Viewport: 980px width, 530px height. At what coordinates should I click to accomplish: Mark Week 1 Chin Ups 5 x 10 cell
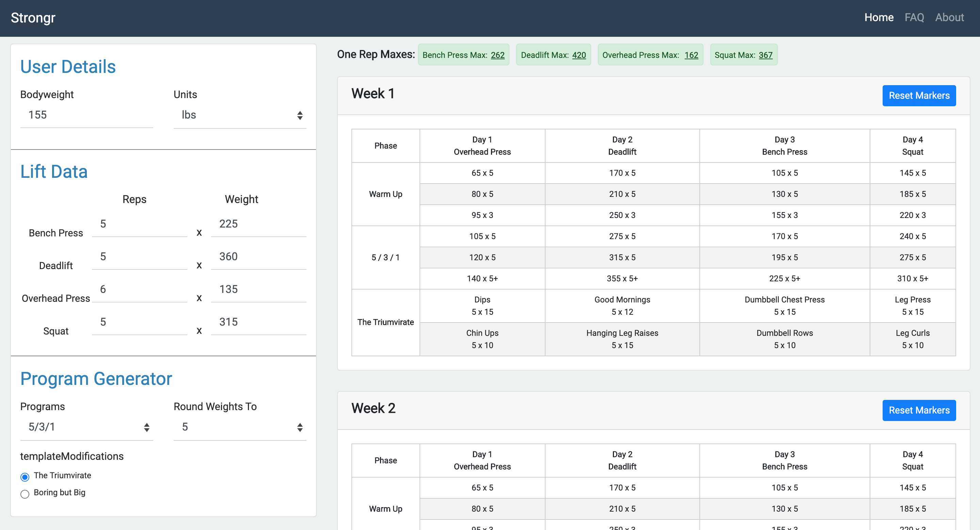(x=482, y=339)
